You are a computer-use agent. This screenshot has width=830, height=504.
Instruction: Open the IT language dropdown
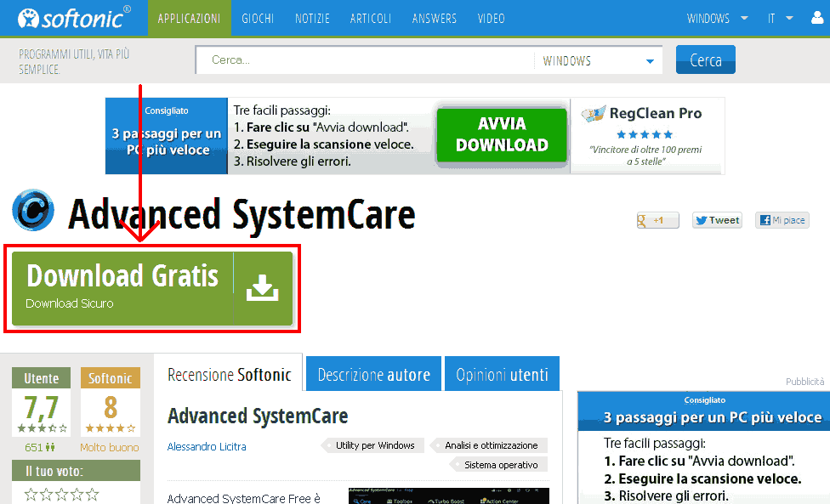click(x=780, y=19)
